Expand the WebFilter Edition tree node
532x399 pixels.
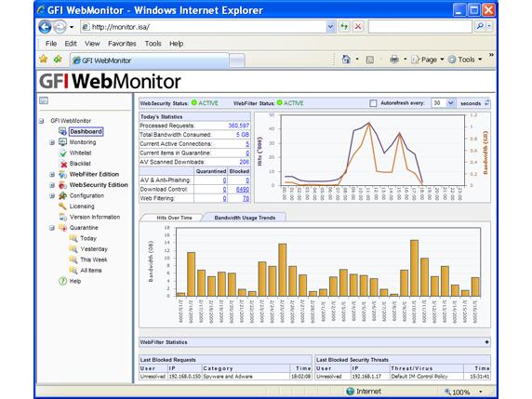52,175
